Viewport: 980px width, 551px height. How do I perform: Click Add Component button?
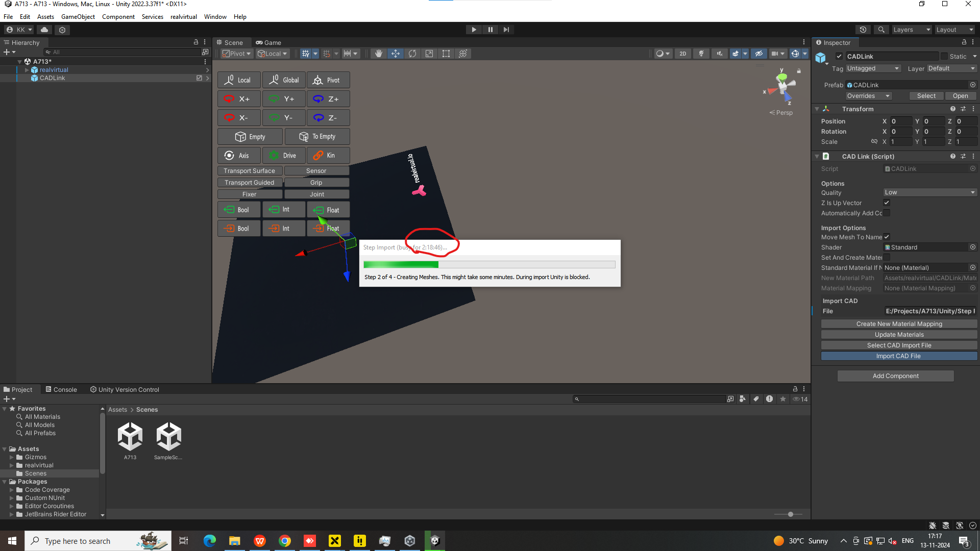point(895,376)
